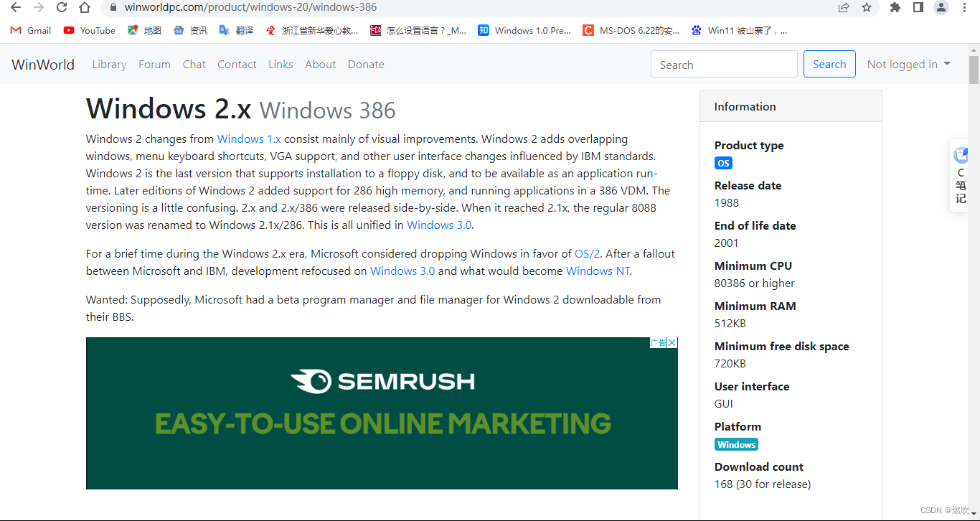Viewport: 980px width, 521px height.
Task: Expand the Not logged in dropdown
Action: 908,64
